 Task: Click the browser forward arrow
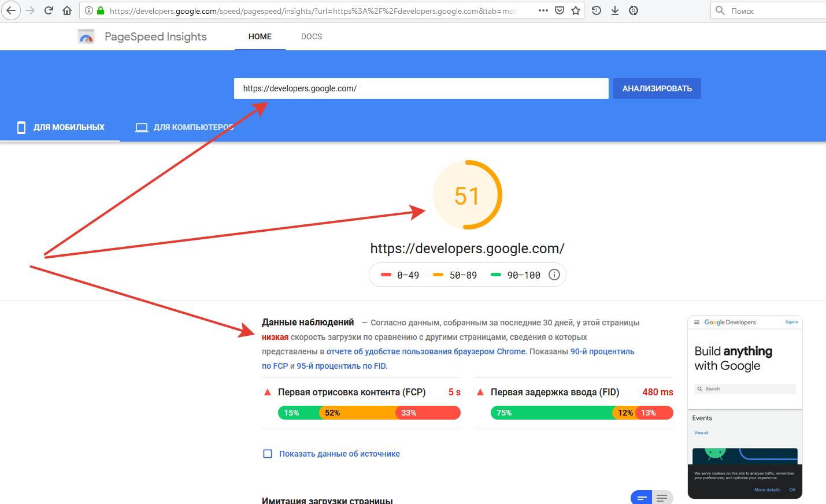(30, 10)
